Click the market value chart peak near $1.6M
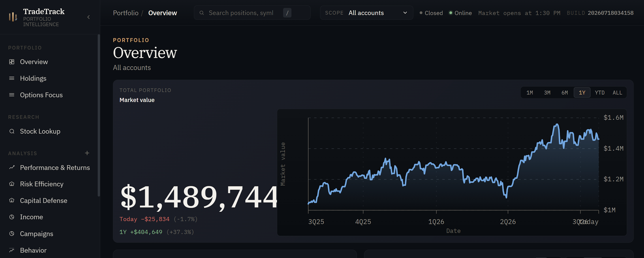The width and height of the screenshot is (644, 258). click(557, 124)
